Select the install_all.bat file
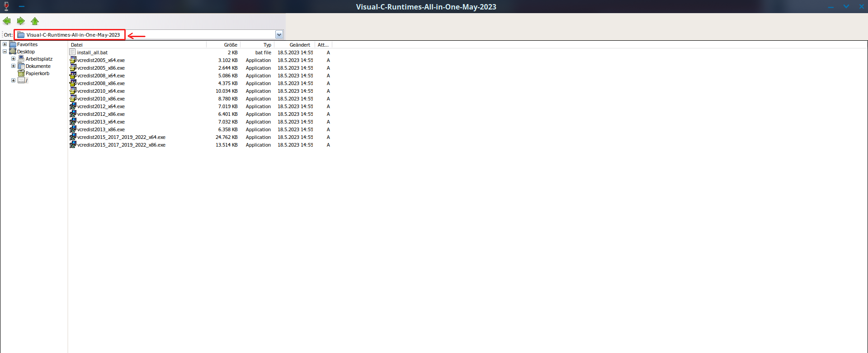This screenshot has width=868, height=353. click(x=92, y=52)
